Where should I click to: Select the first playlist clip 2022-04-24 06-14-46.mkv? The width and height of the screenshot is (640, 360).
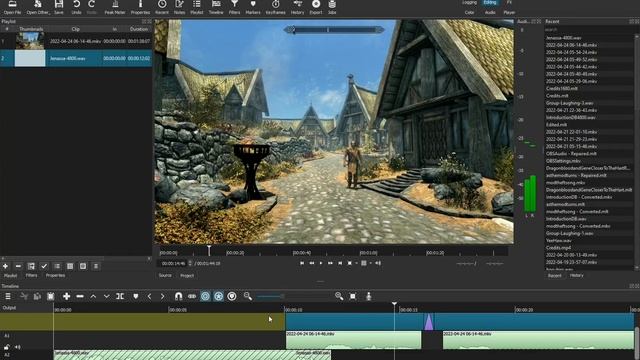(x=76, y=41)
